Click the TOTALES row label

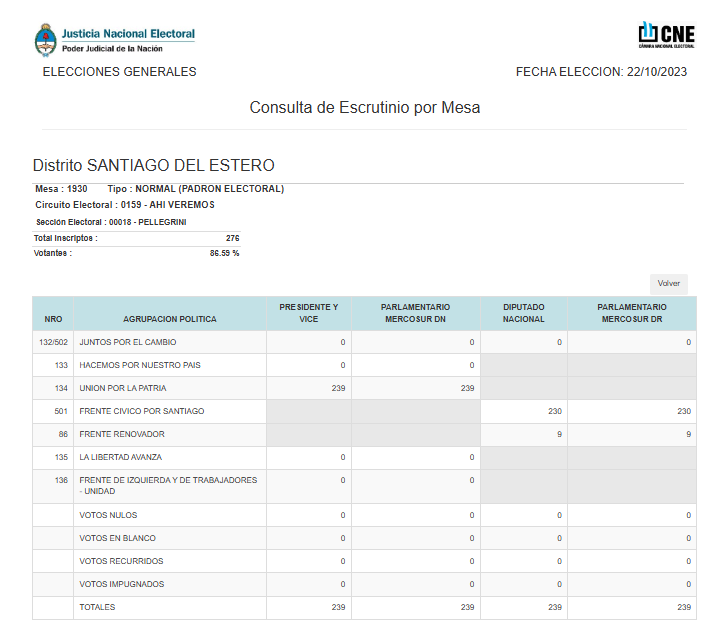tap(97, 607)
